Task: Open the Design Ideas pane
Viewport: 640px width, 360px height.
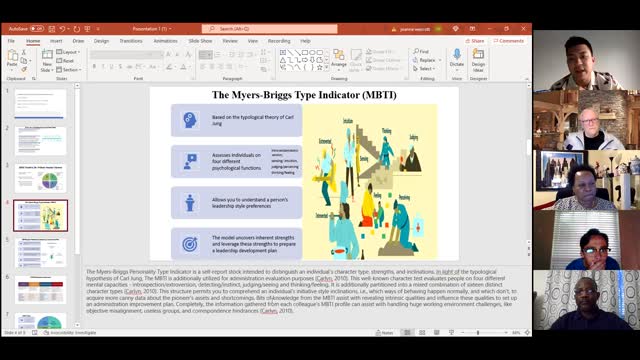Action: coord(478,60)
